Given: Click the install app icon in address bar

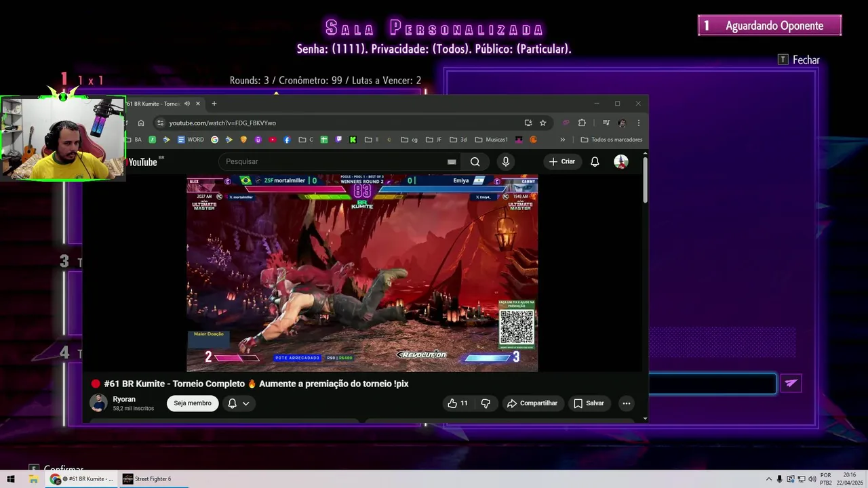Looking at the screenshot, I should 528,123.
